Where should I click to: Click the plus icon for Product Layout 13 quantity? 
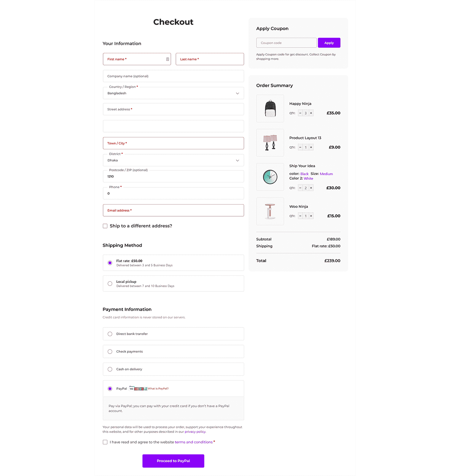coord(311,147)
